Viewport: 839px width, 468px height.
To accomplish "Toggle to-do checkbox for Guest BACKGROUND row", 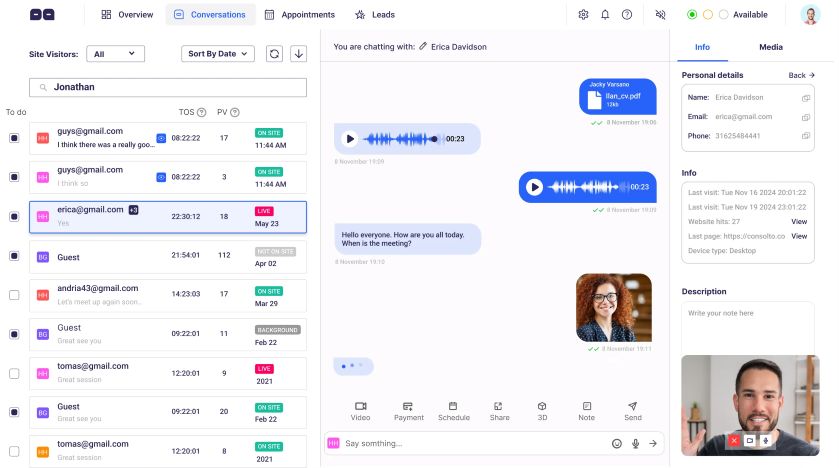I will click(14, 334).
